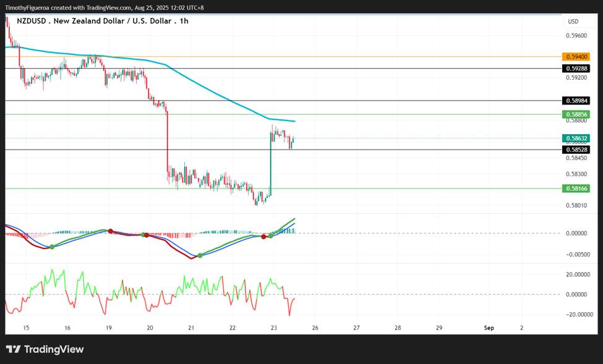Click the date label 16 on time axis
603x364 pixels.
tap(67, 328)
